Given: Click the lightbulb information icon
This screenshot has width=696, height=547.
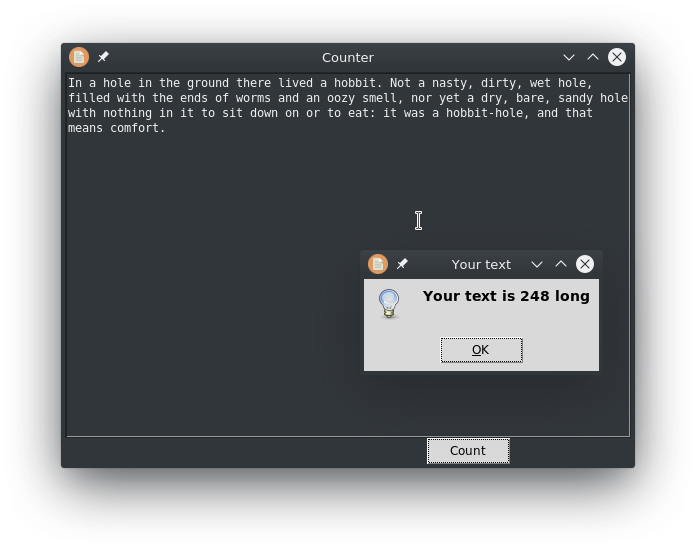Looking at the screenshot, I should tap(389, 303).
